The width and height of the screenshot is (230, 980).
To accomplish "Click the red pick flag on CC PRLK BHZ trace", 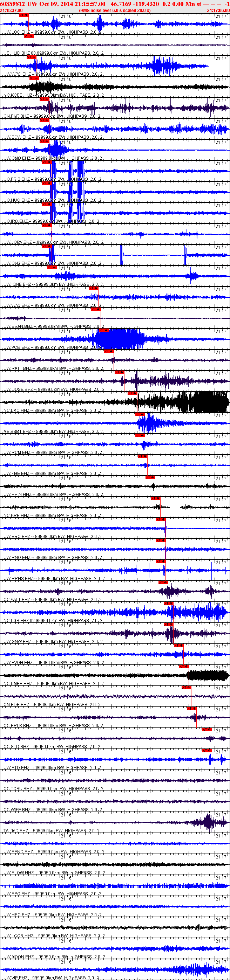I will [191, 708].
